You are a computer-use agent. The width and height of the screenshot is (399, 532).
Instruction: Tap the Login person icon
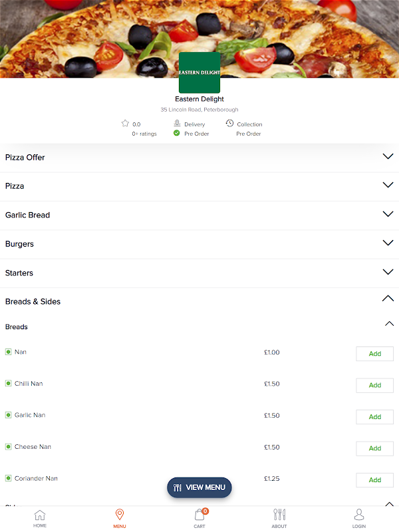(x=359, y=515)
